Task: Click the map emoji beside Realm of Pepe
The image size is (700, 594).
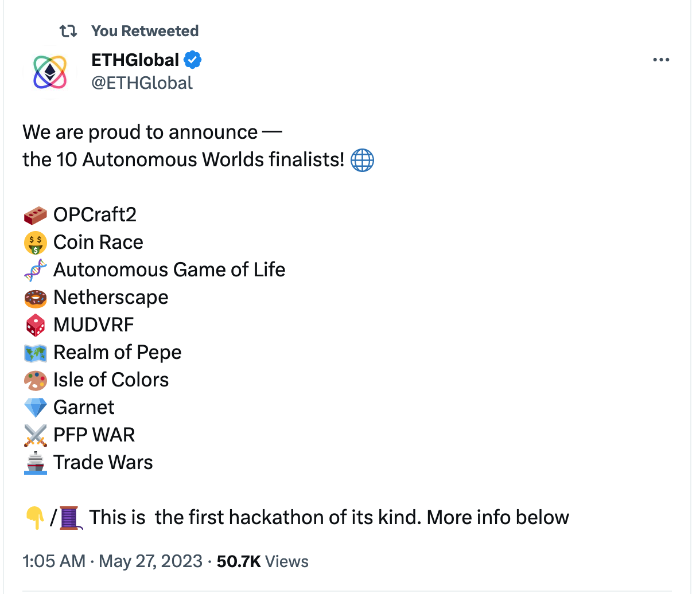Action: point(36,353)
